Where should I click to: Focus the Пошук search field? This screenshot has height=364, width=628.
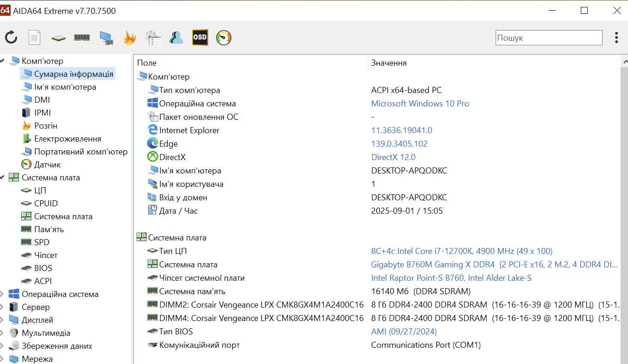pyautogui.click(x=549, y=38)
